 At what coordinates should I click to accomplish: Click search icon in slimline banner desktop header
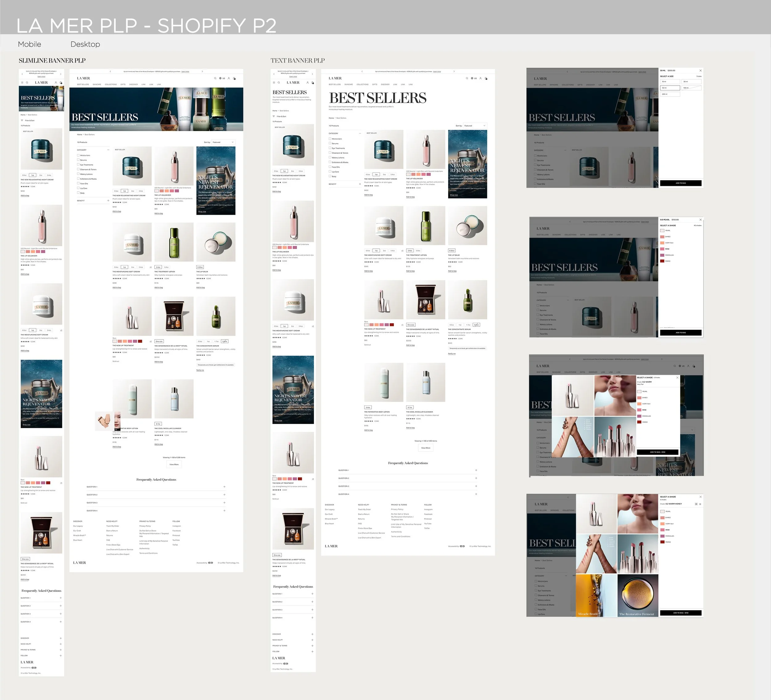(215, 78)
